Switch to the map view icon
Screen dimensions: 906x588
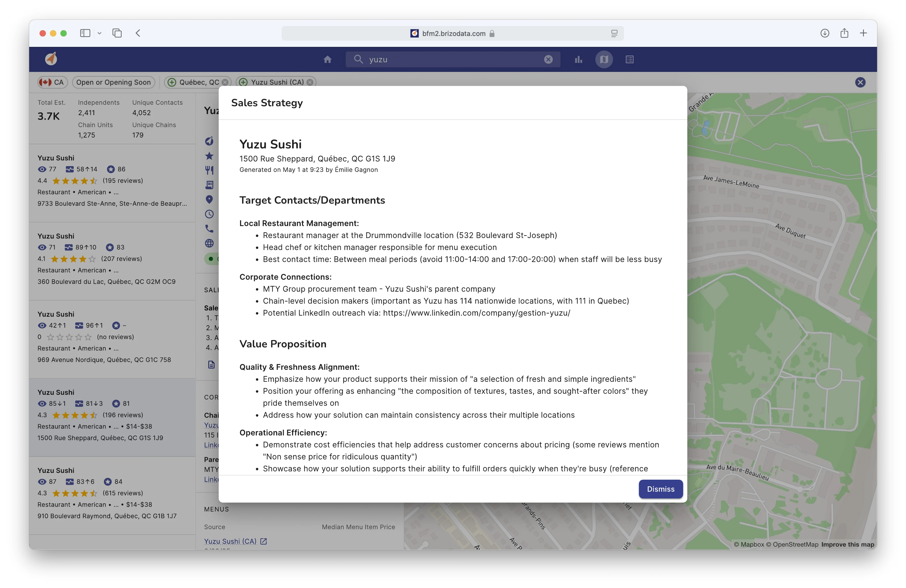point(604,59)
